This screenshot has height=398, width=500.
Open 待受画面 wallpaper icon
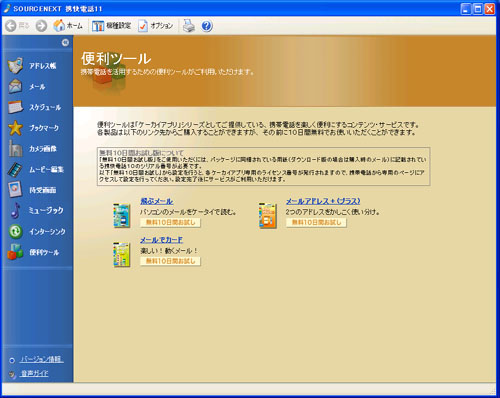[15, 190]
